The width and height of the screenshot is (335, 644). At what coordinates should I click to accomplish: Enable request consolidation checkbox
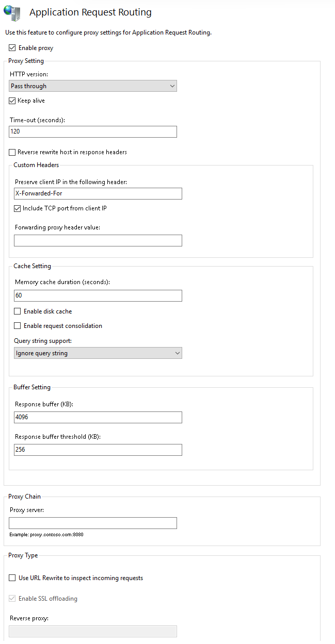18,326
